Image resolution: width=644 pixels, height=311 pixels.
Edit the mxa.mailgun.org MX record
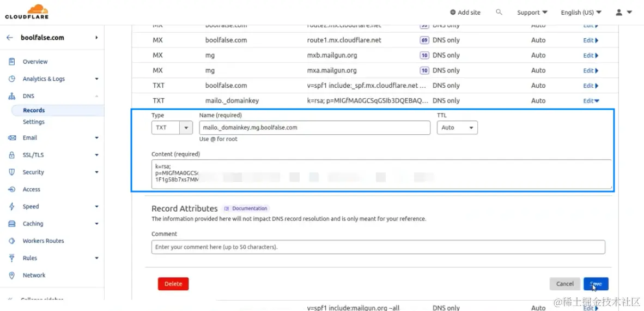coord(591,71)
